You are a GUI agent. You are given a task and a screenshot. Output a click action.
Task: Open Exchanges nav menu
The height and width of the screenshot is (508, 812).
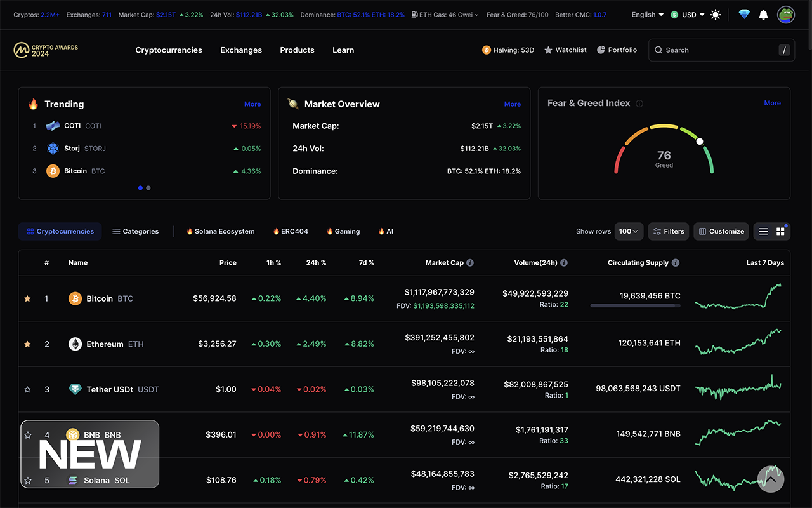coord(241,50)
